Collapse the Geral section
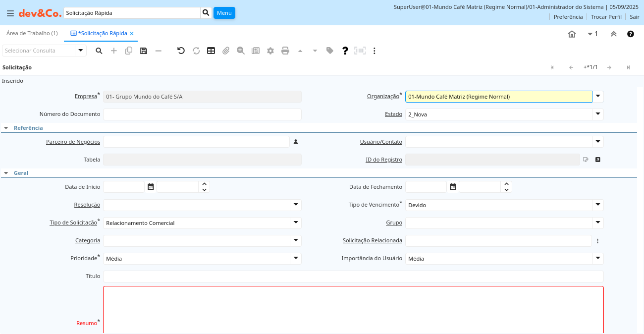The width and height of the screenshot is (644, 334). pos(6,173)
